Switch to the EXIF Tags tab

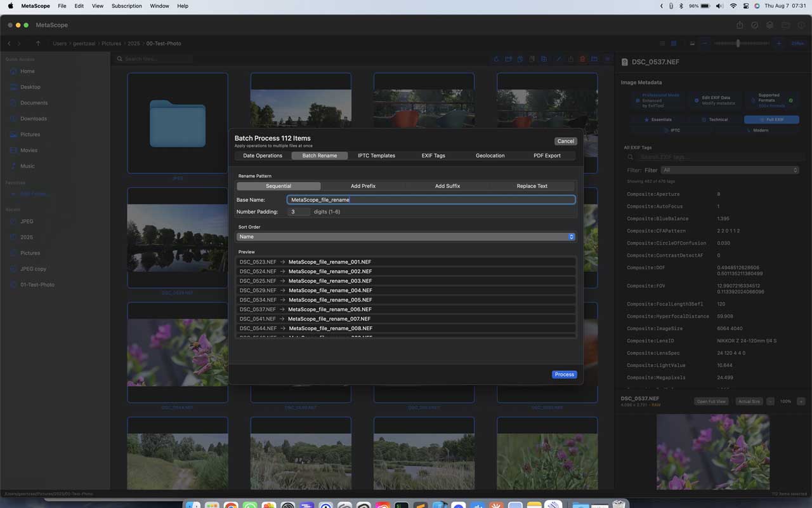pos(433,156)
